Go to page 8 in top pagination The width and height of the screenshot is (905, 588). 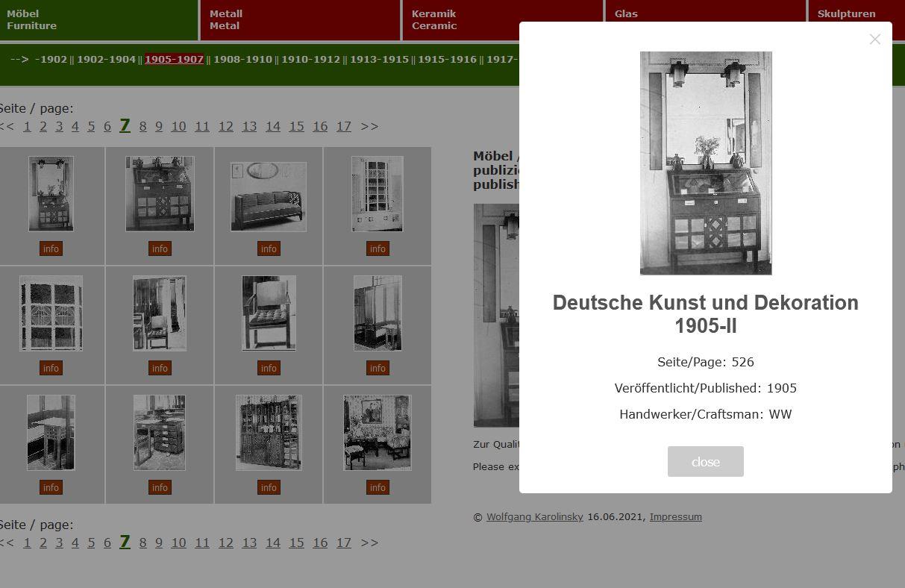pyautogui.click(x=143, y=127)
